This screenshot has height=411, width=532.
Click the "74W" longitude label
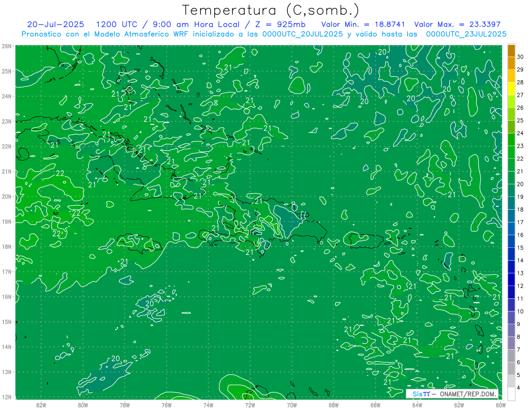tap(208, 405)
